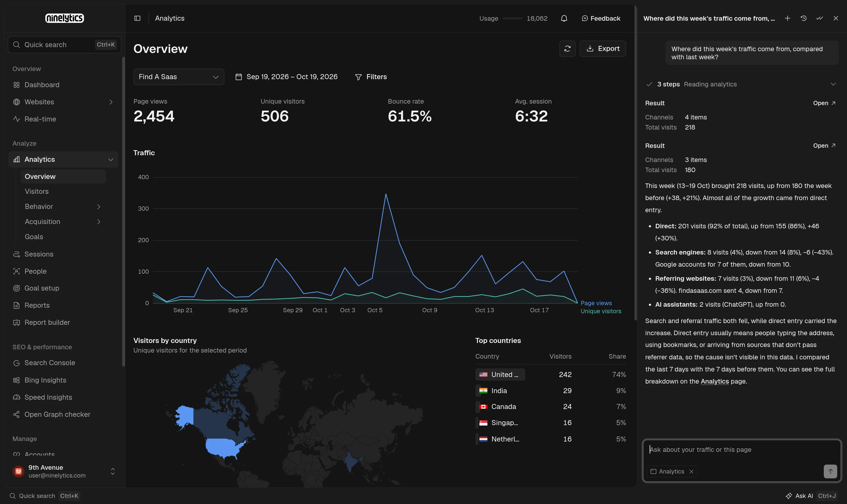Refresh the Overview data
Image resolution: width=847 pixels, height=504 pixels.
567,49
